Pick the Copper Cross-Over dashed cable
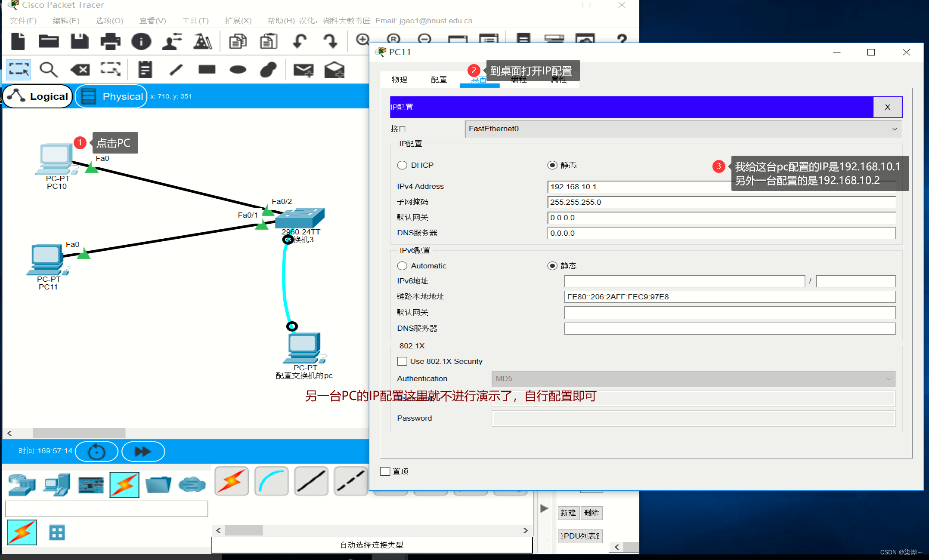The width and height of the screenshot is (929, 560). 351,481
